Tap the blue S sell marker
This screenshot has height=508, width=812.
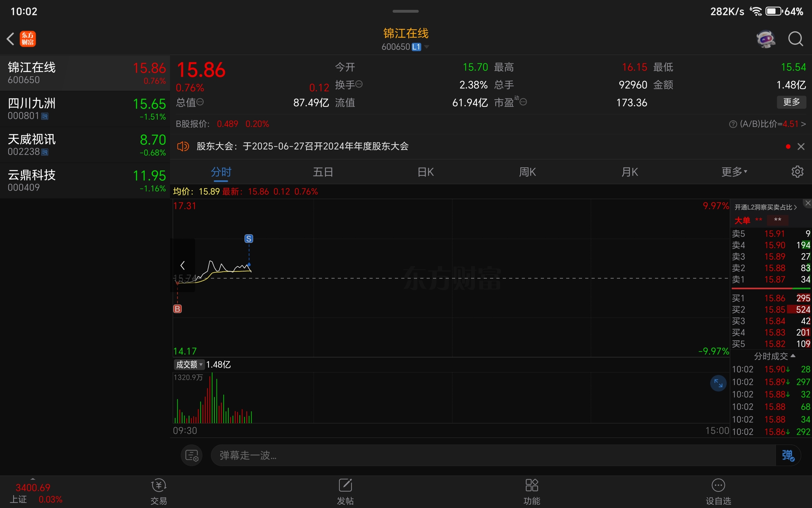point(249,238)
